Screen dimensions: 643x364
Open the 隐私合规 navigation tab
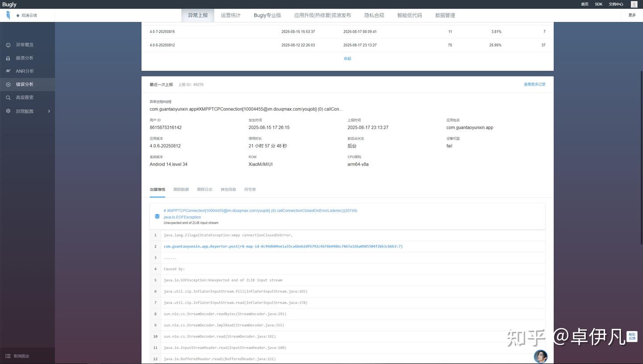click(374, 15)
